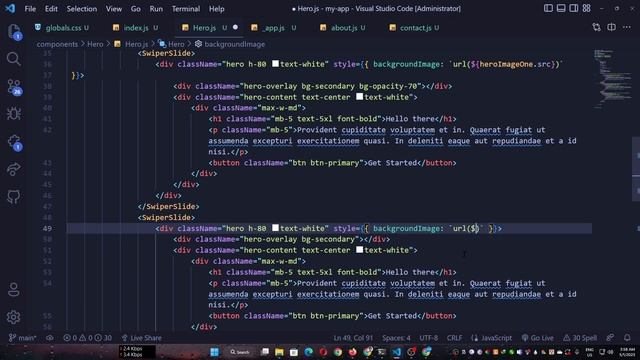Click the white swatch on line 51

[x=360, y=250]
